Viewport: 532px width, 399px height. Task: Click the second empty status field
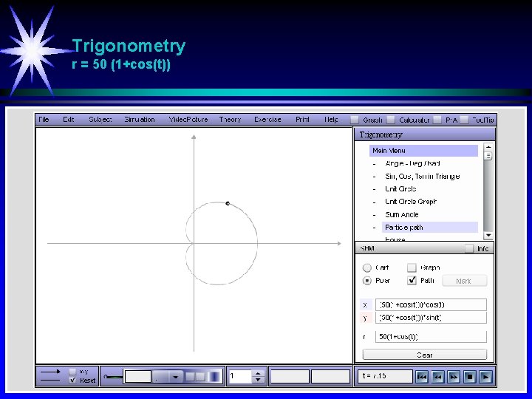pos(330,377)
